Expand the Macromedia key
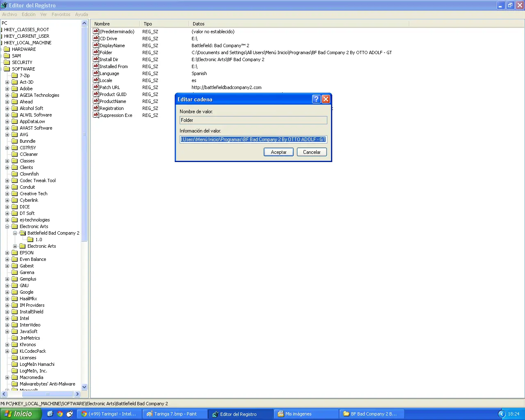Screen dimensions: 525x420 [7, 377]
